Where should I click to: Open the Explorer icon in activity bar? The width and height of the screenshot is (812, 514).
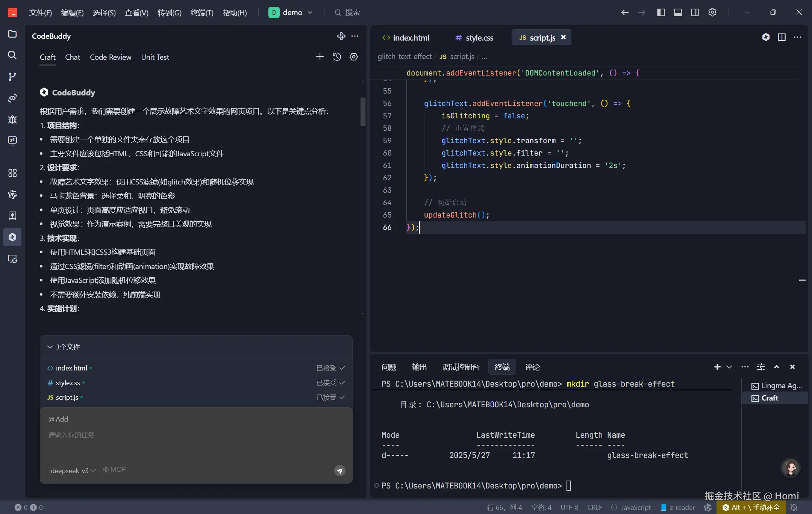coord(12,34)
